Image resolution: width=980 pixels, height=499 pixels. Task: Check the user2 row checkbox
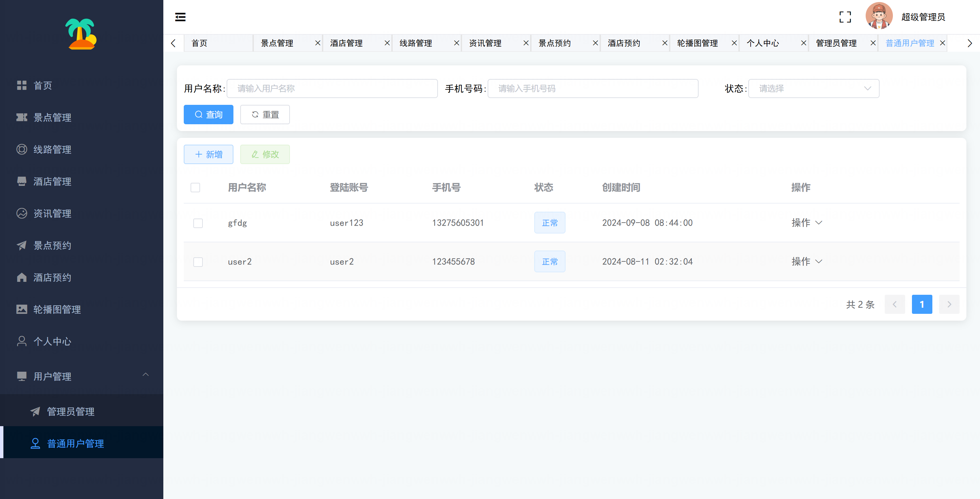[198, 262]
